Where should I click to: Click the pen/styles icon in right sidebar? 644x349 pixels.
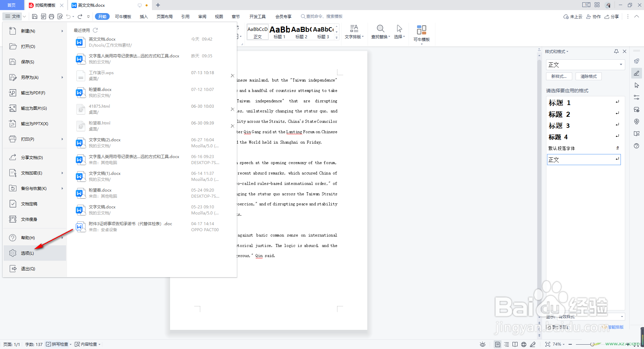click(637, 73)
